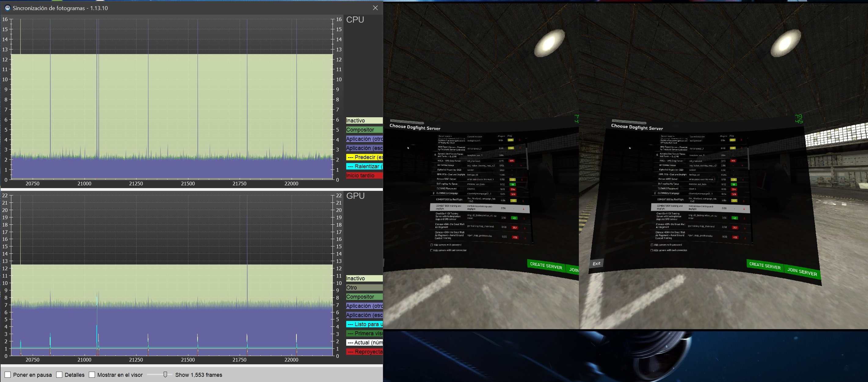Enable the Poner en pausa checkbox
The height and width of the screenshot is (382, 868).
[x=8, y=375]
